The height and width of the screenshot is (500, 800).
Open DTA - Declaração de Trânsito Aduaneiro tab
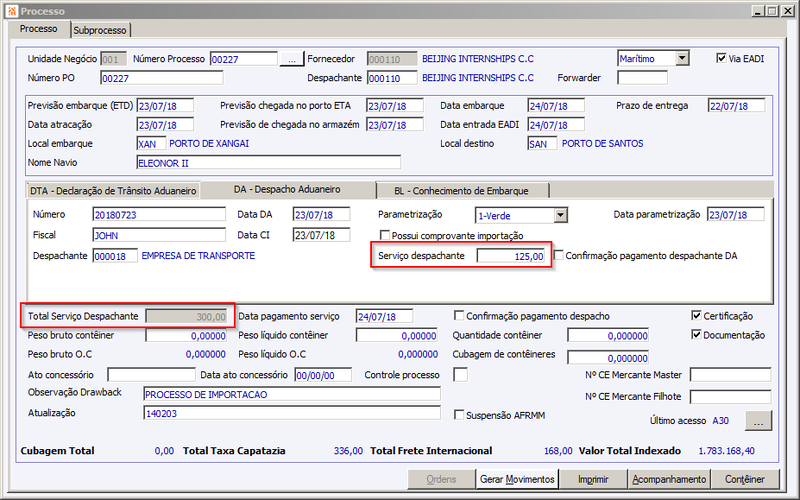pos(113,191)
